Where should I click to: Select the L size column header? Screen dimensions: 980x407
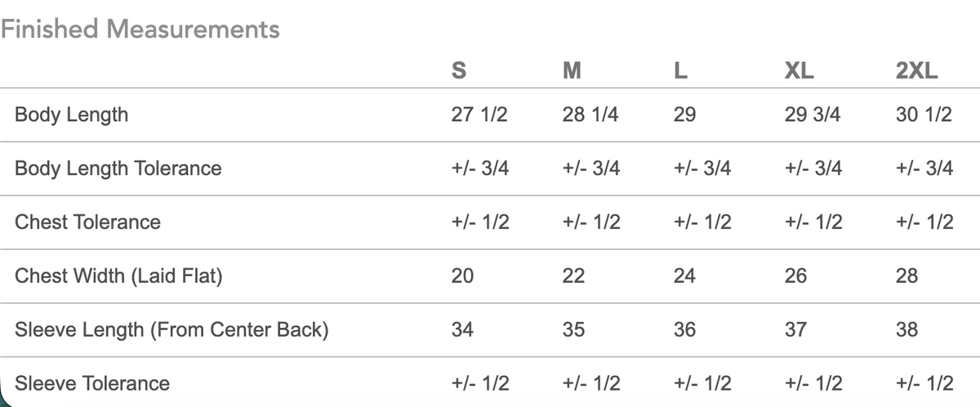click(x=679, y=71)
